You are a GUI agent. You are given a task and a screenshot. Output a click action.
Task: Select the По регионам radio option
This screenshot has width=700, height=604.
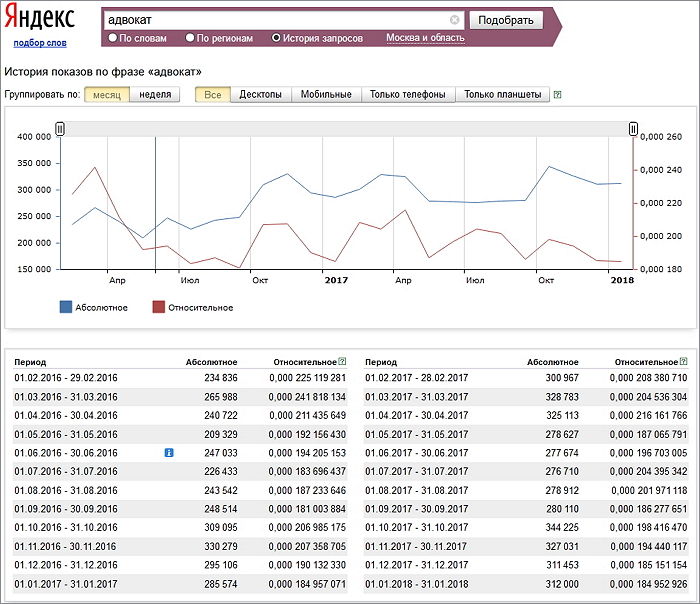tap(190, 38)
